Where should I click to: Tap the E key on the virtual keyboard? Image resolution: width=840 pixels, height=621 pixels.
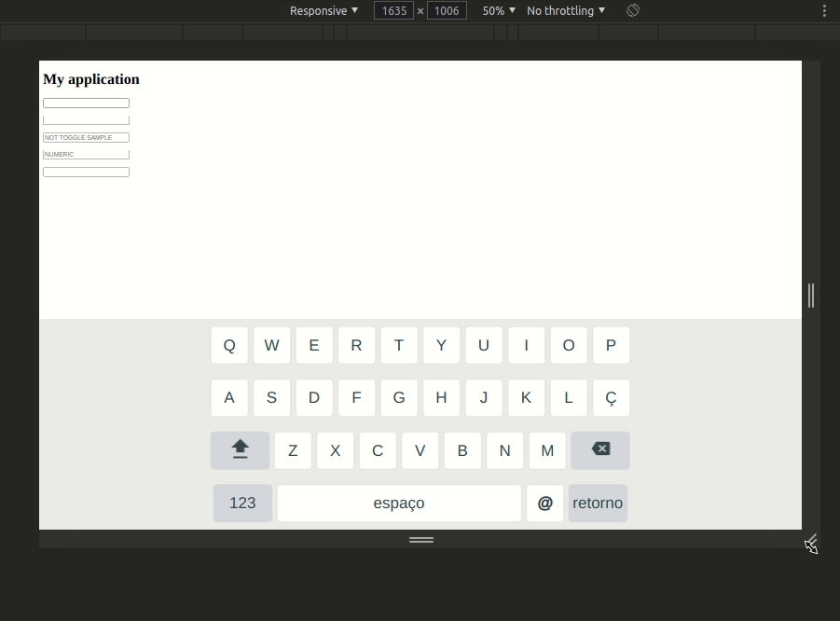314,345
